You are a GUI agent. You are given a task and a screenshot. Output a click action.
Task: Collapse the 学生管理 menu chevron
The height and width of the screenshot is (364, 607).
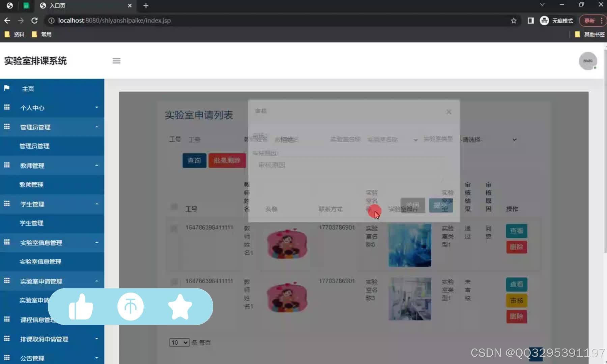tap(97, 204)
